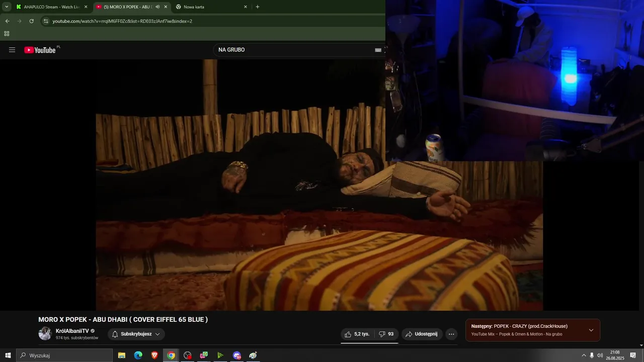
Task: View site information icon in address bar
Action: click(46, 21)
